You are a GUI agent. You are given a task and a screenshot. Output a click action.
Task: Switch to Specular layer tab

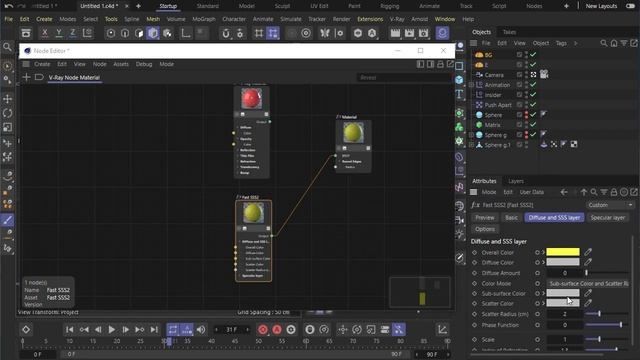[x=607, y=218]
